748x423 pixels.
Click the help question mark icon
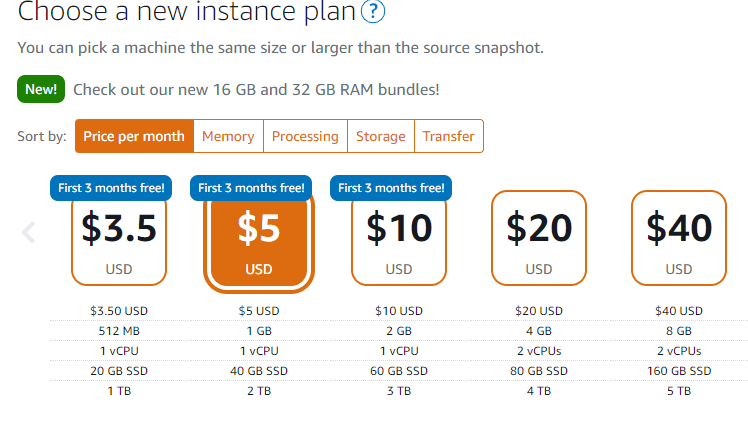374,13
